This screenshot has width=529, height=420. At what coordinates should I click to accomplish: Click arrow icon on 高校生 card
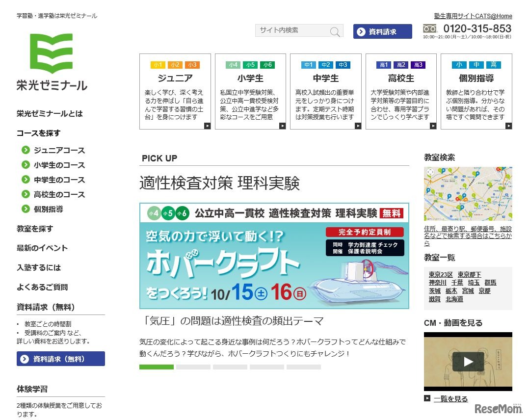(x=433, y=126)
